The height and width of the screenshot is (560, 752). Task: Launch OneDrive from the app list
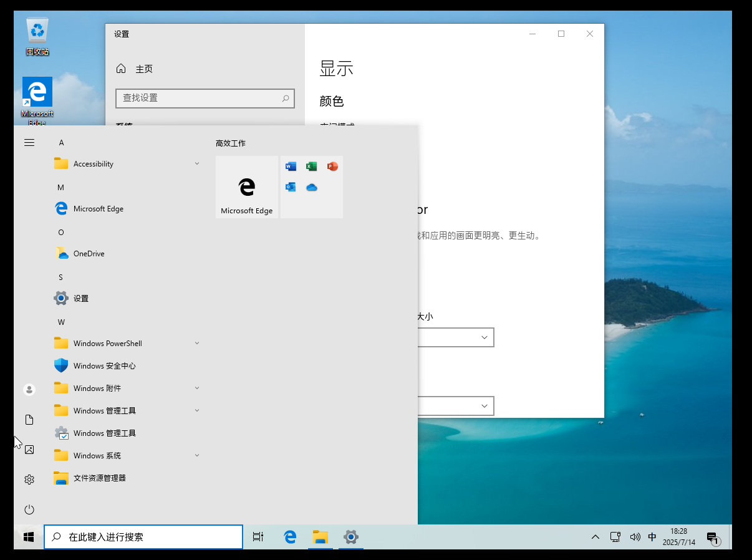[89, 254]
